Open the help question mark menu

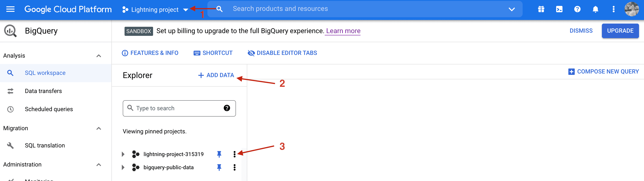(x=577, y=9)
